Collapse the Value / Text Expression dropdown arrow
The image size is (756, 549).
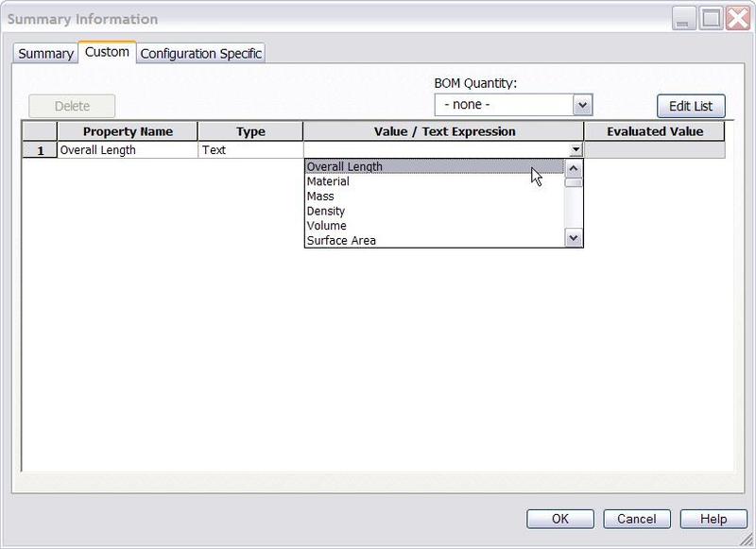(576, 150)
